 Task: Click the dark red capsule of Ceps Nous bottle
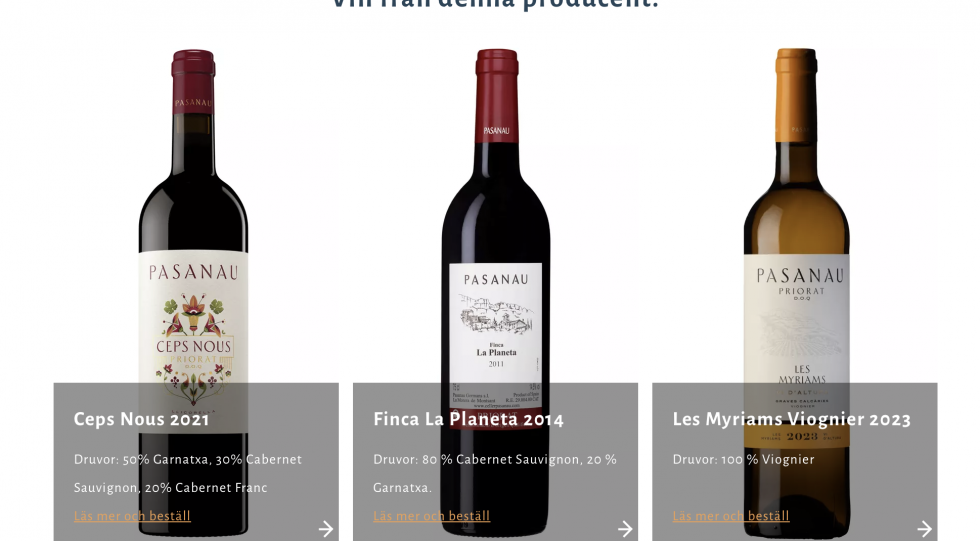tap(193, 82)
